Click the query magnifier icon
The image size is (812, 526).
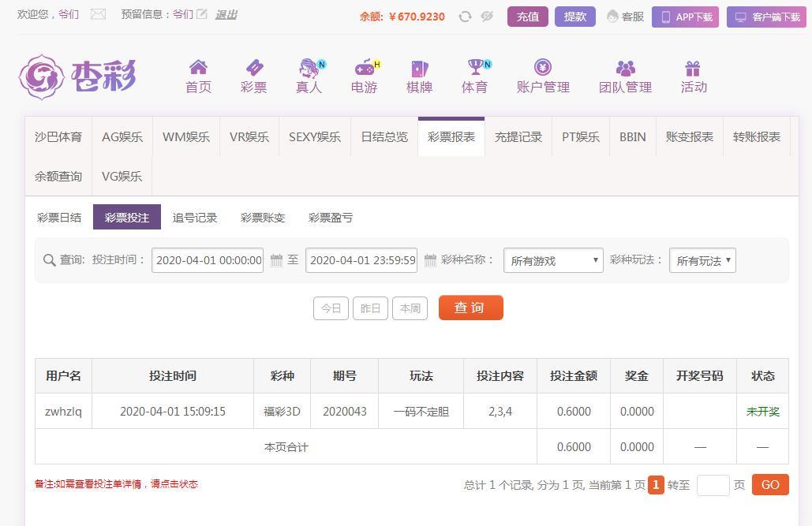(x=49, y=260)
